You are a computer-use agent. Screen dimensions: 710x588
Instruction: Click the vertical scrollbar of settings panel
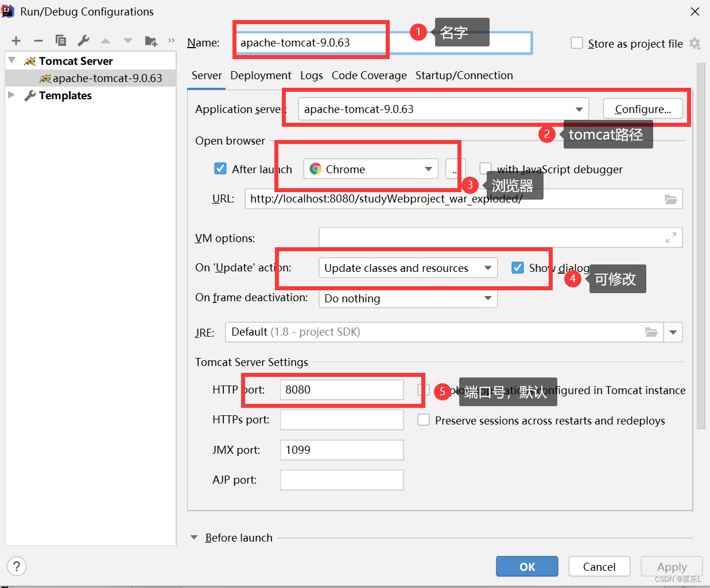click(x=701, y=246)
